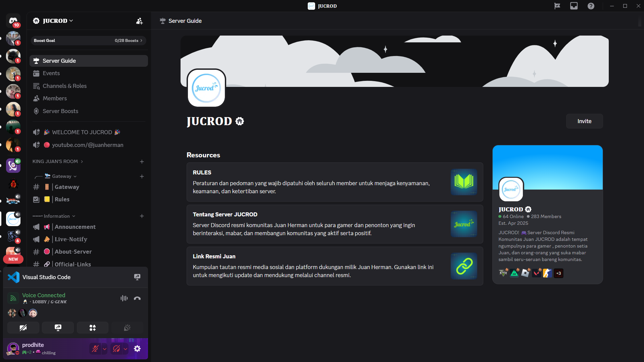Screen dimensions: 644x362
Task: Open the Live-Notify channel
Action: pos(89,239)
